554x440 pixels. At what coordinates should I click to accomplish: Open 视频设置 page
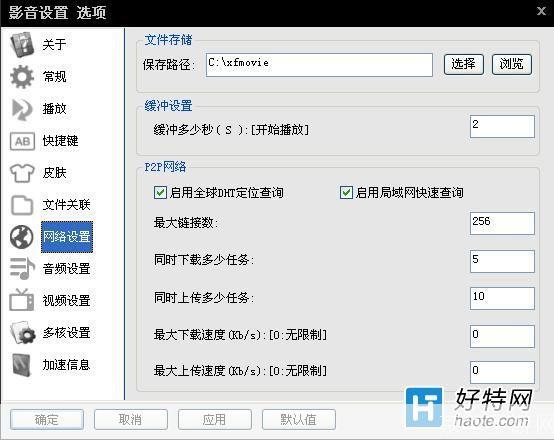pyautogui.click(x=66, y=300)
